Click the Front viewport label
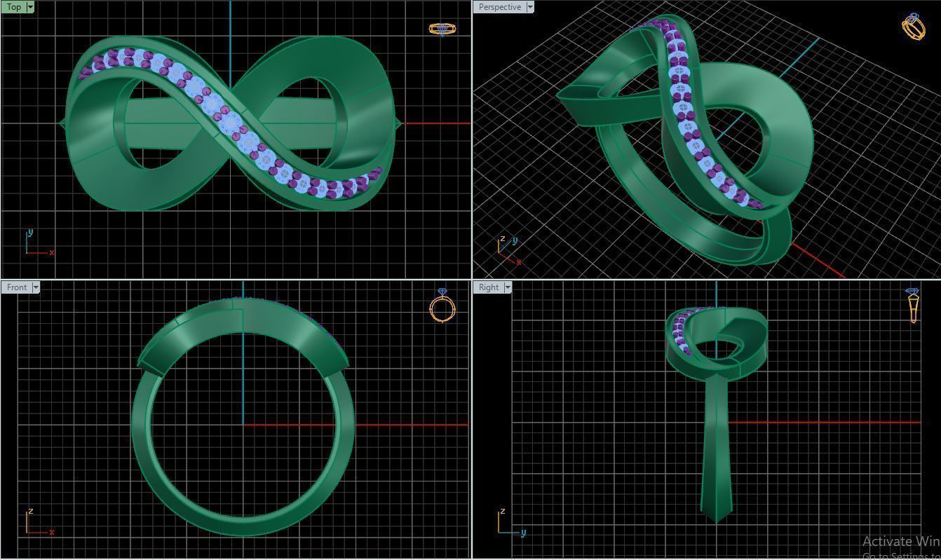The width and height of the screenshot is (941, 560). click(17, 287)
